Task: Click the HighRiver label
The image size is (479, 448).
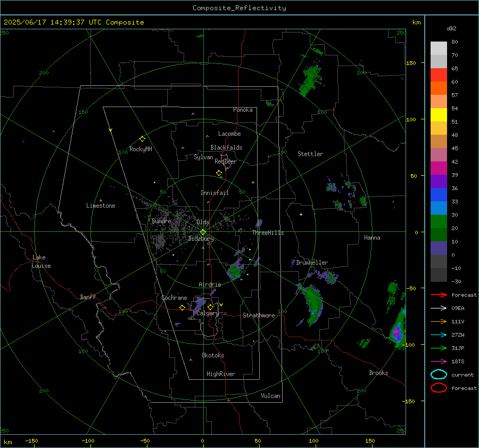Action: (221, 374)
